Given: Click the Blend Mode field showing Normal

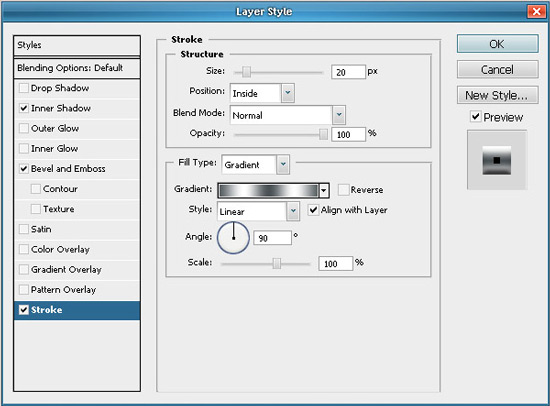Looking at the screenshot, I should click(x=281, y=115).
